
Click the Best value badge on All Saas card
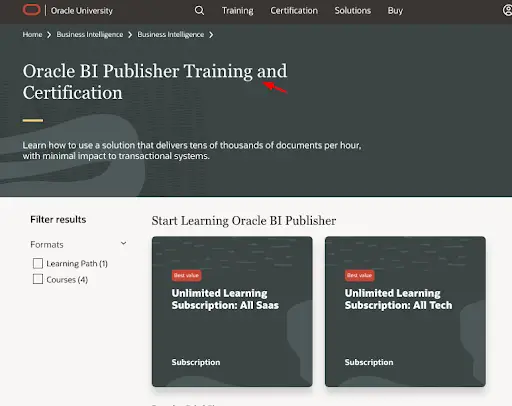pos(186,275)
